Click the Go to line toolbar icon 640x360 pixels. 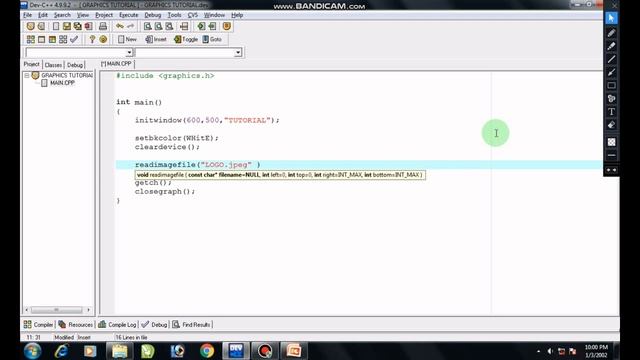(184, 27)
